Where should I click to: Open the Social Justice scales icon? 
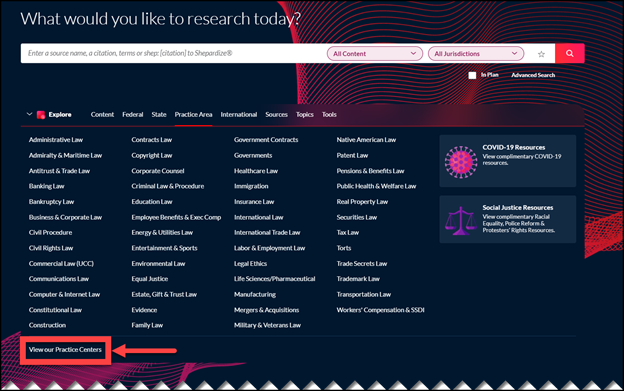point(461,221)
